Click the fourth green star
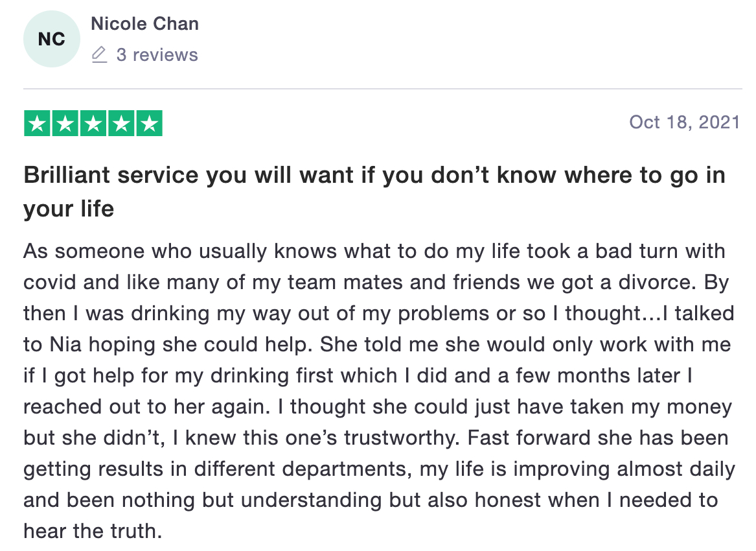Viewport: 756px width, 551px height. [121, 124]
